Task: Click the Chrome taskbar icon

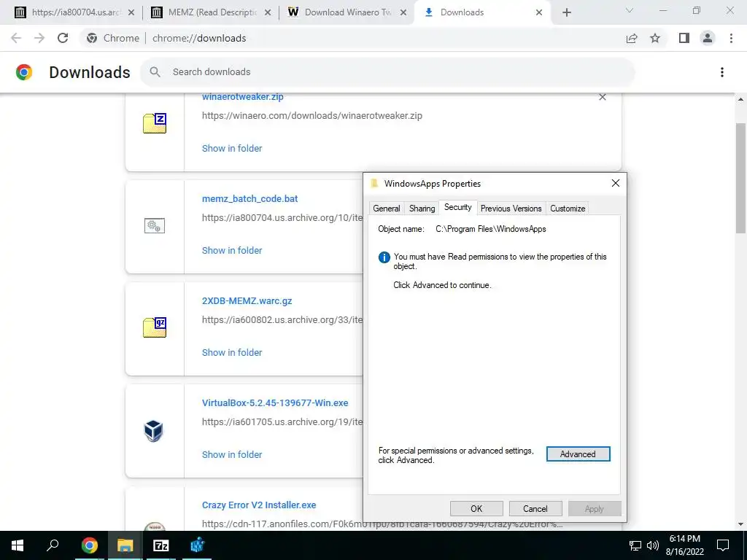Action: pyautogui.click(x=89, y=545)
